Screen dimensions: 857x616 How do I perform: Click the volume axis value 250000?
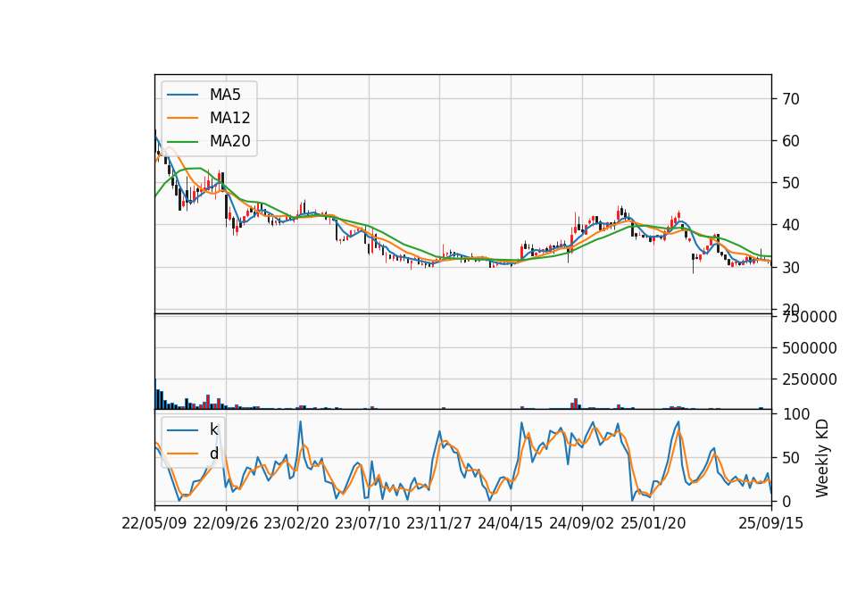click(x=810, y=379)
